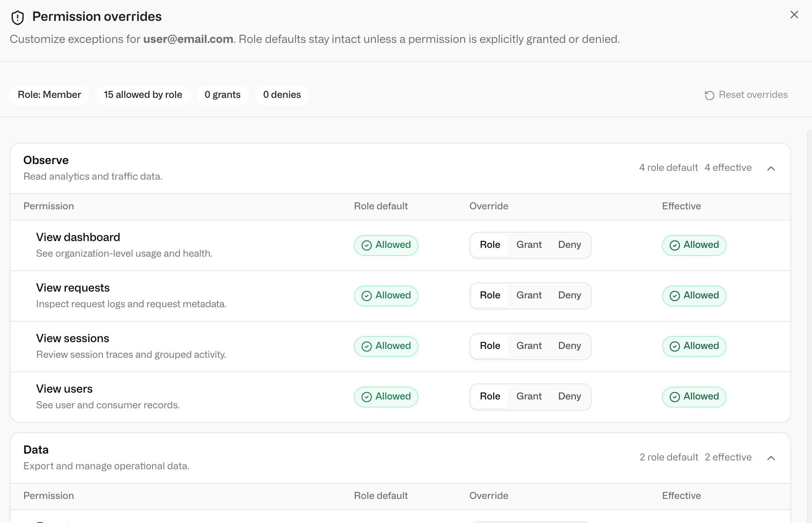Screen dimensions: 812x523
Task: Click the Role: Member chip
Action: pyautogui.click(x=49, y=95)
